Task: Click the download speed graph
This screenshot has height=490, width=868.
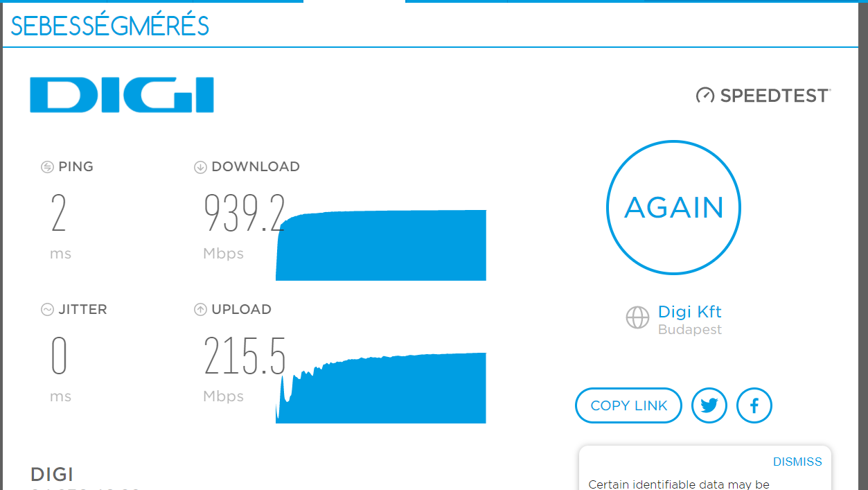Action: pos(381,245)
